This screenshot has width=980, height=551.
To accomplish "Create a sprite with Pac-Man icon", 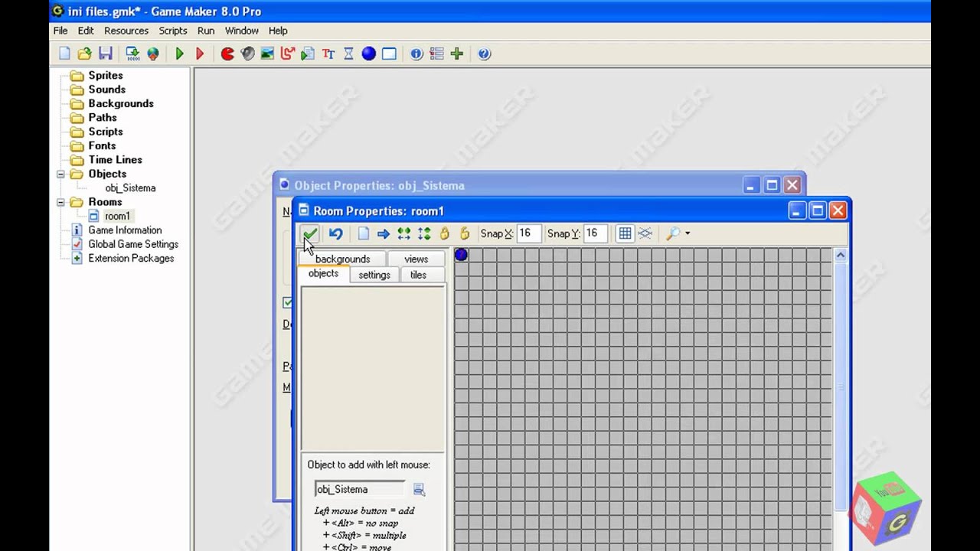I will point(227,54).
